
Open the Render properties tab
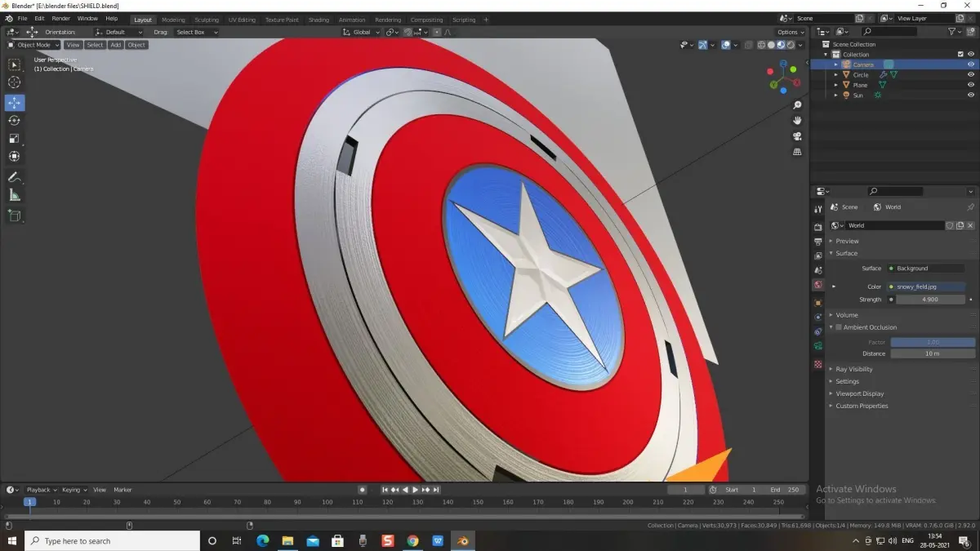click(818, 227)
